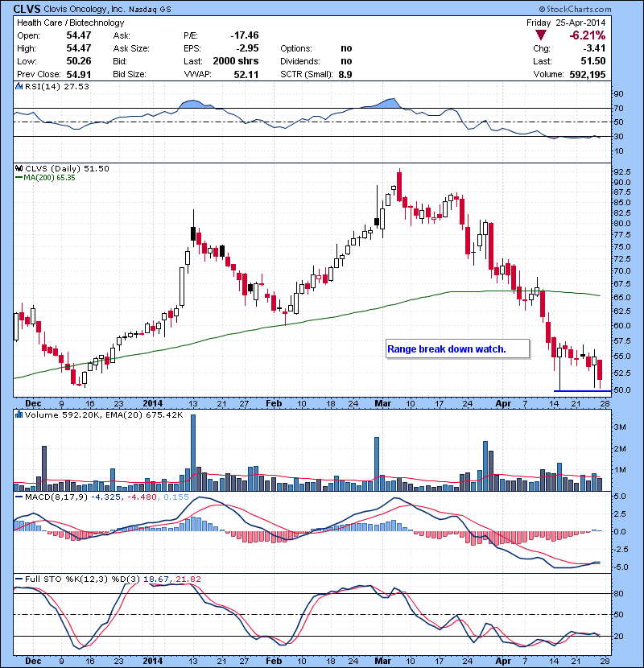Click the stochastic value 21.82
This screenshot has height=668, width=644.
[x=188, y=579]
